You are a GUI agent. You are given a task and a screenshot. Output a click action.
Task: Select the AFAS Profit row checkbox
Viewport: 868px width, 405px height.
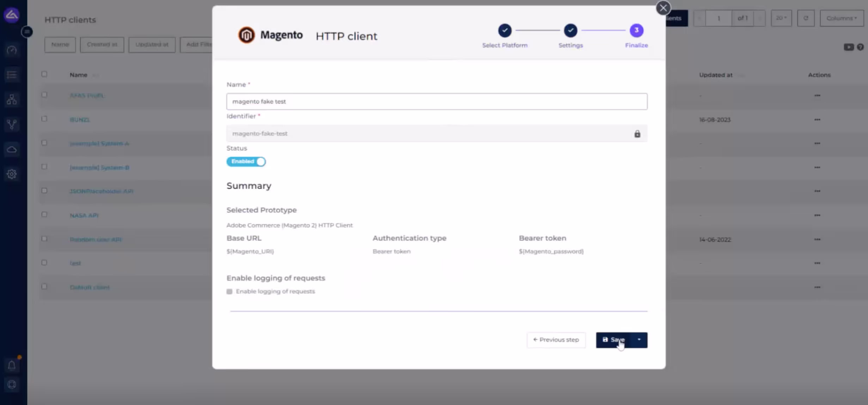(44, 95)
